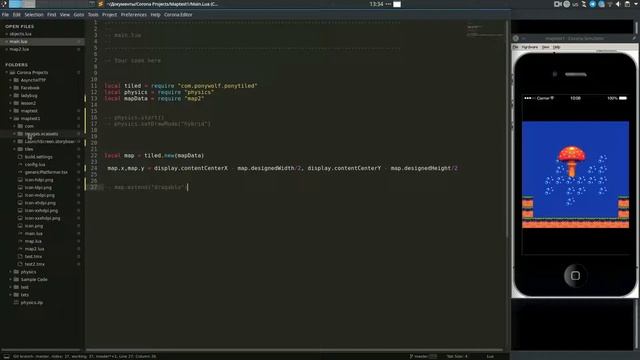Open the Find menu
Viewport: 640px width, 360px height.
51,15
